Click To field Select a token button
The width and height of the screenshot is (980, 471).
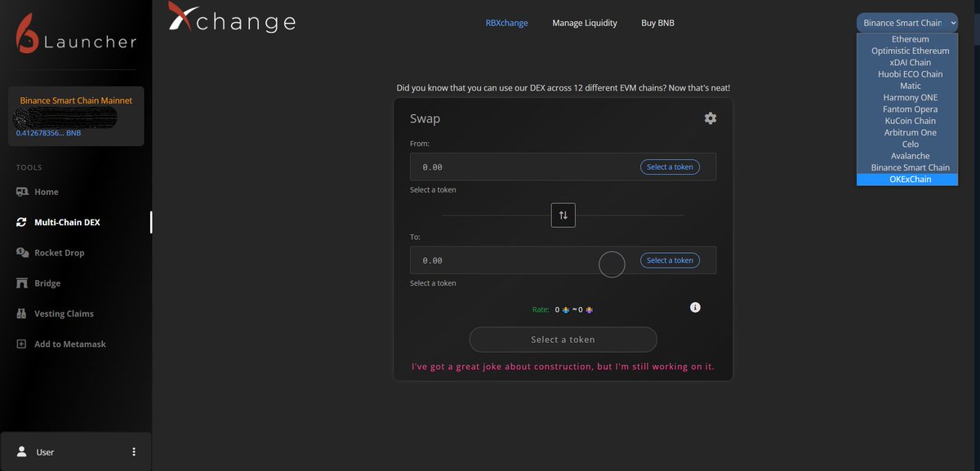pyautogui.click(x=670, y=260)
